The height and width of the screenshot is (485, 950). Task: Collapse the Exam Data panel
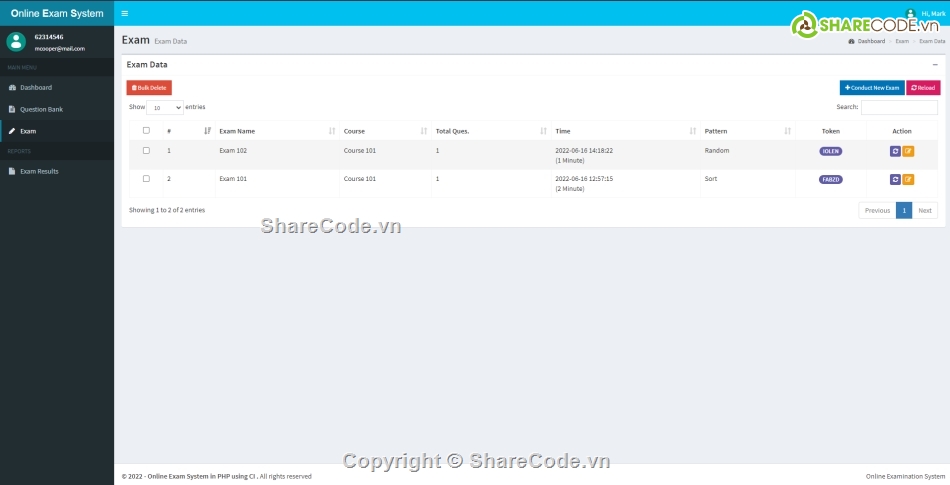coord(935,64)
